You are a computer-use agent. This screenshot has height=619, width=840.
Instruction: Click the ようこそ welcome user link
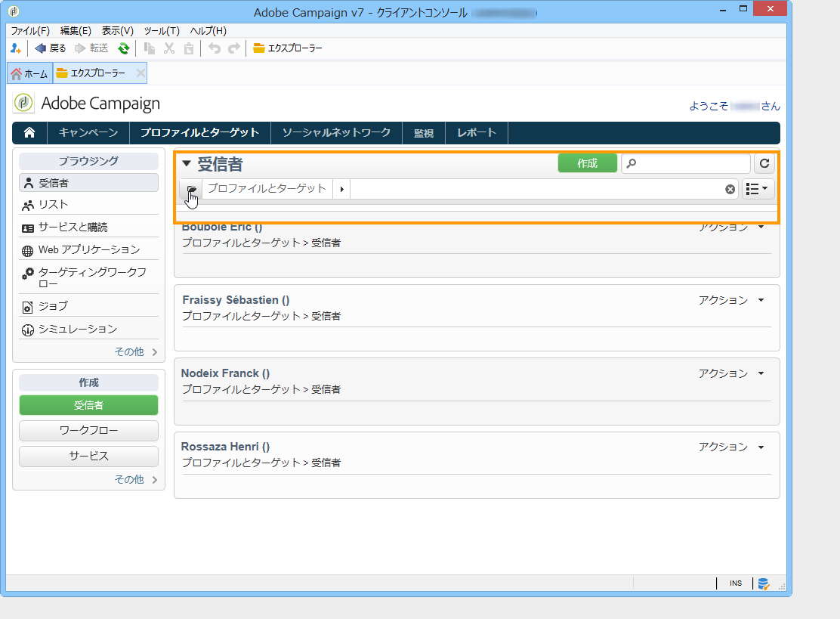(x=734, y=106)
